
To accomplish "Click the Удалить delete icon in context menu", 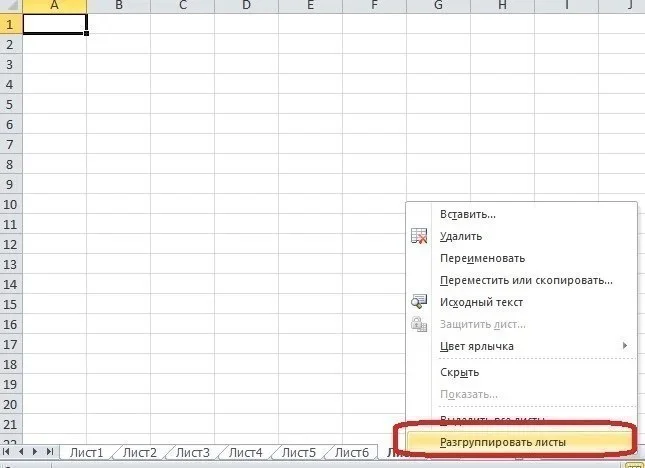I will click(x=420, y=237).
